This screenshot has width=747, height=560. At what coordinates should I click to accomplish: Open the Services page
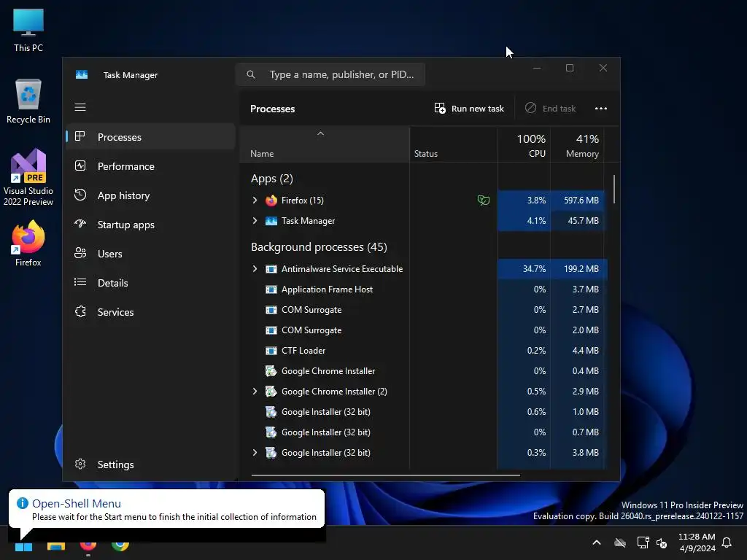coord(150,311)
